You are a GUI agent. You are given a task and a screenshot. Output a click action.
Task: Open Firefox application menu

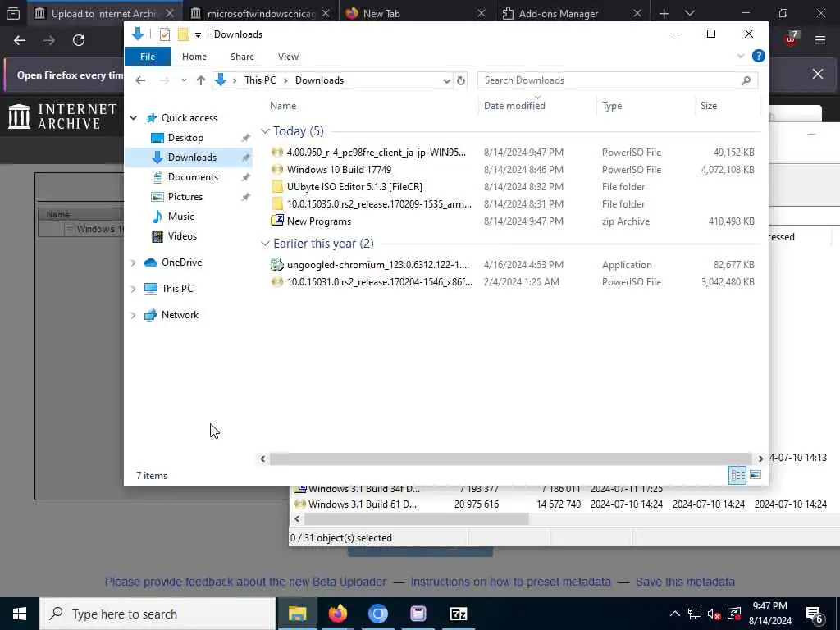(820, 40)
